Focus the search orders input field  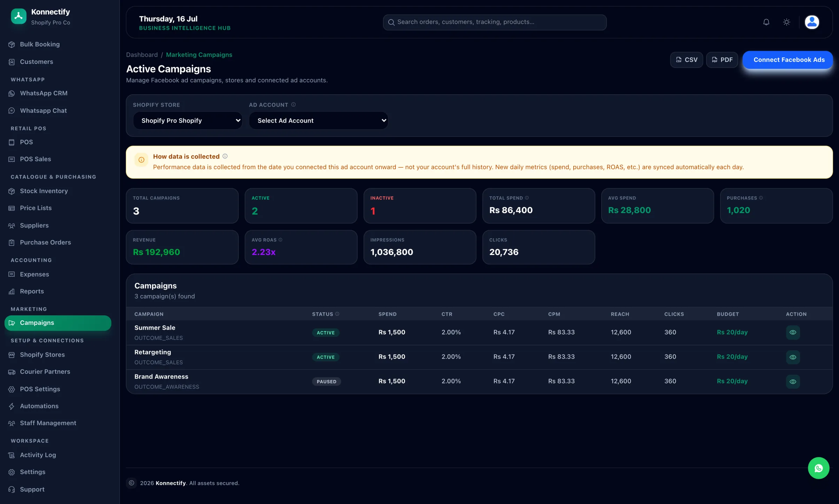[x=495, y=22]
